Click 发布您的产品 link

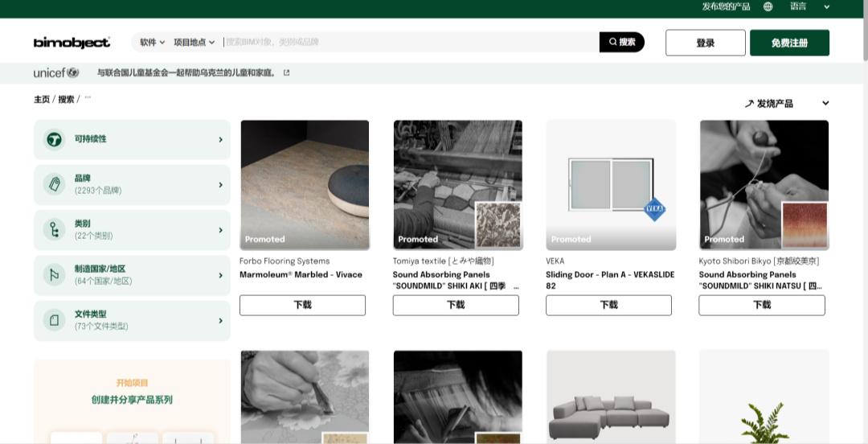click(x=726, y=6)
